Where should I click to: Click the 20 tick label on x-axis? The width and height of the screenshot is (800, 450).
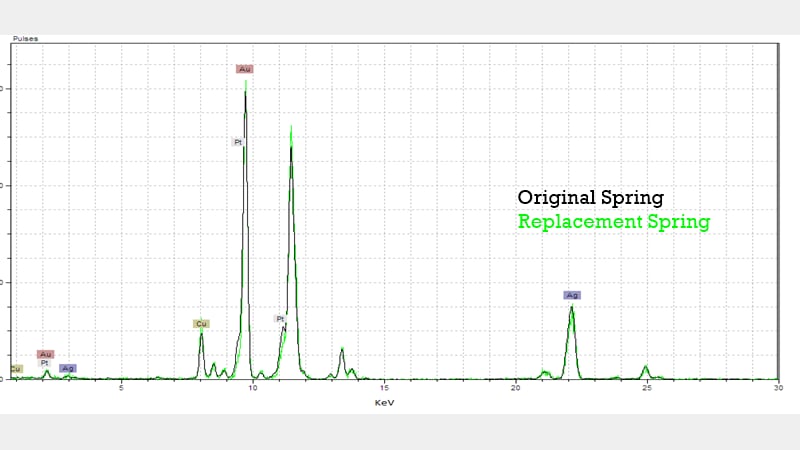pyautogui.click(x=515, y=388)
